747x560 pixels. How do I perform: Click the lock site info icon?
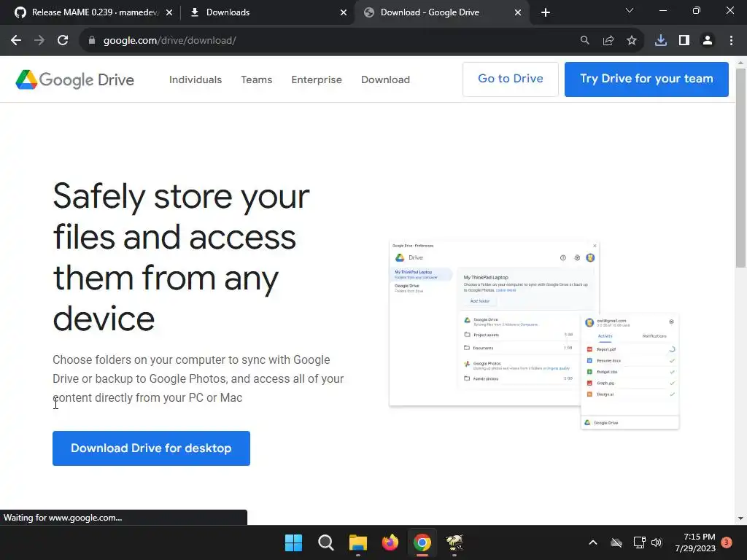(92, 41)
